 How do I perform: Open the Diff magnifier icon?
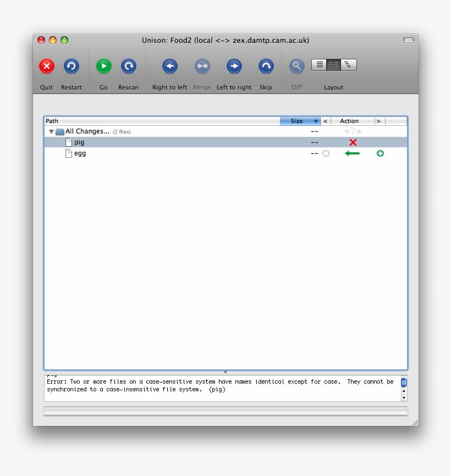(x=296, y=66)
